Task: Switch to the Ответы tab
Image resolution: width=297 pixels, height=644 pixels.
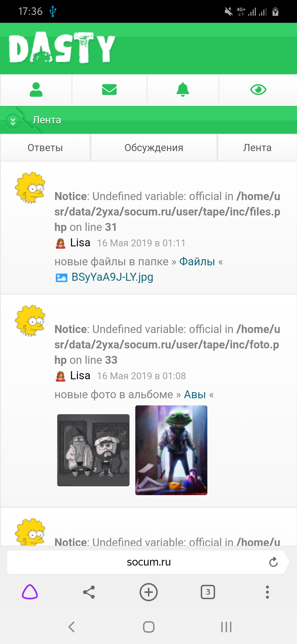Action: pyautogui.click(x=45, y=148)
